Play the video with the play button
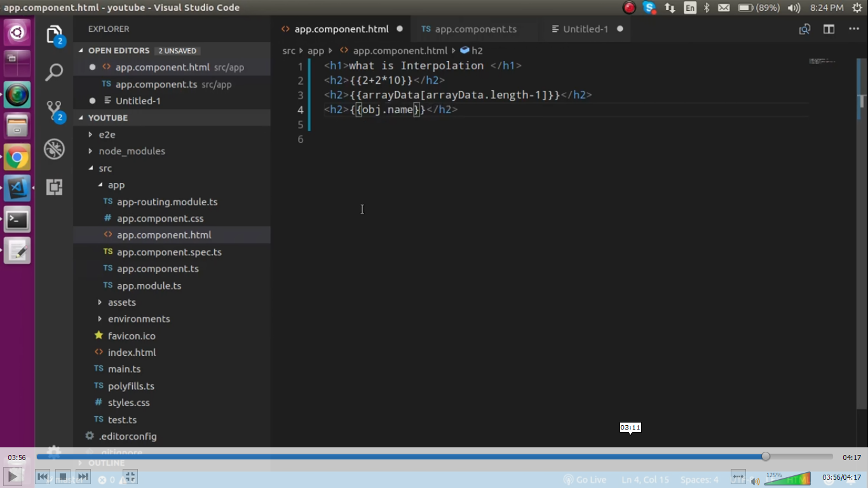Image resolution: width=868 pixels, height=488 pixels. (12, 477)
